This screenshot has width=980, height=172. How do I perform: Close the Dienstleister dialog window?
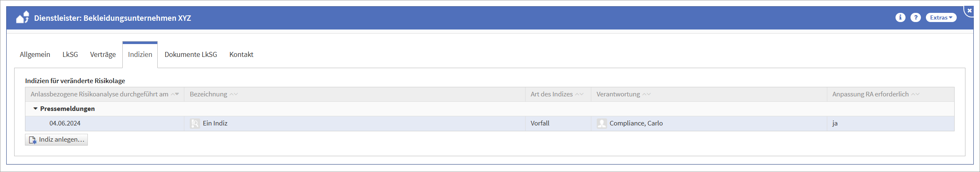[x=970, y=11]
